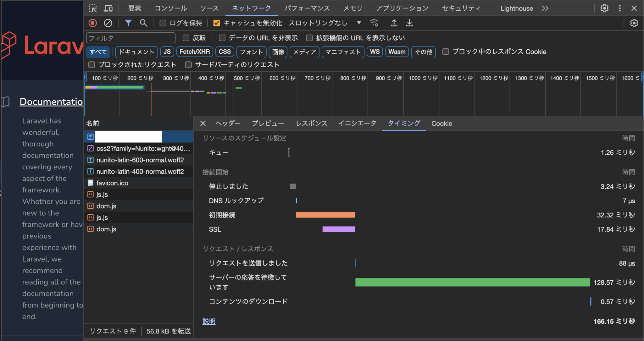Toggle the device emulation toolbar
This screenshot has height=341, width=644.
point(108,8)
